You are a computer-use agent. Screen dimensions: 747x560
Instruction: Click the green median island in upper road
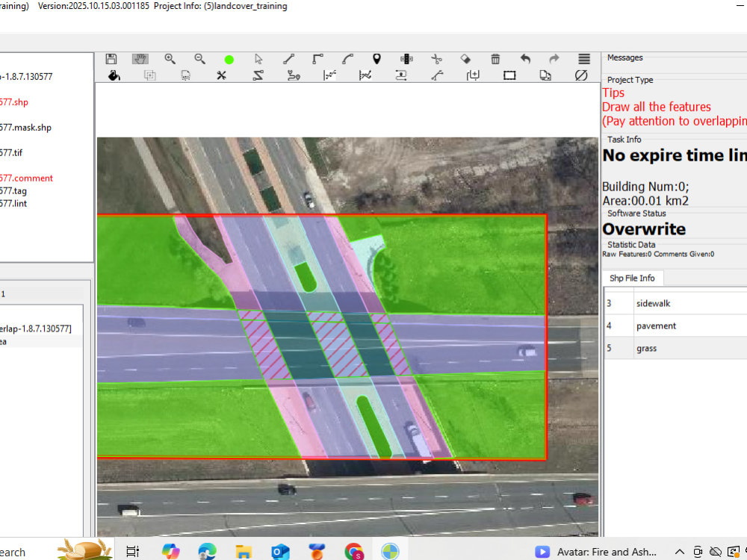(306, 277)
